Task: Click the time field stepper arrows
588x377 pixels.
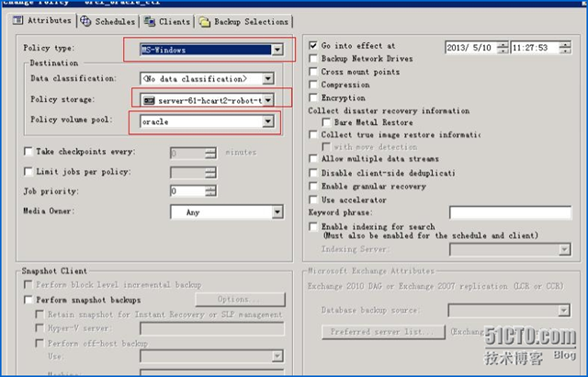Action: [565, 48]
